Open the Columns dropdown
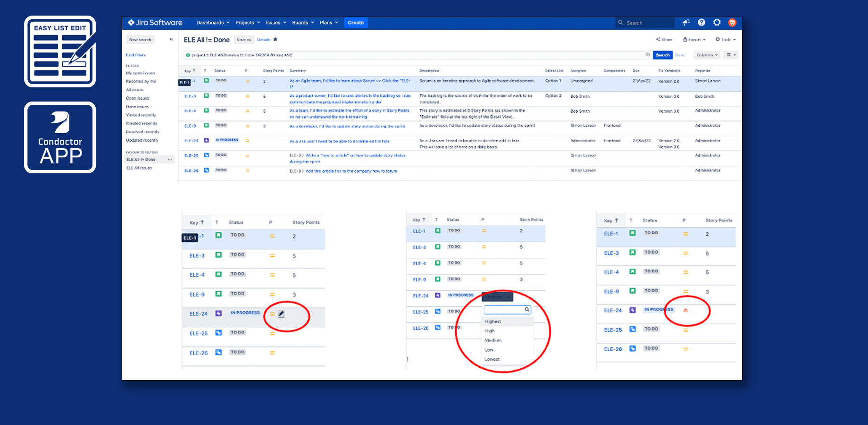This screenshot has width=868, height=425. point(706,55)
